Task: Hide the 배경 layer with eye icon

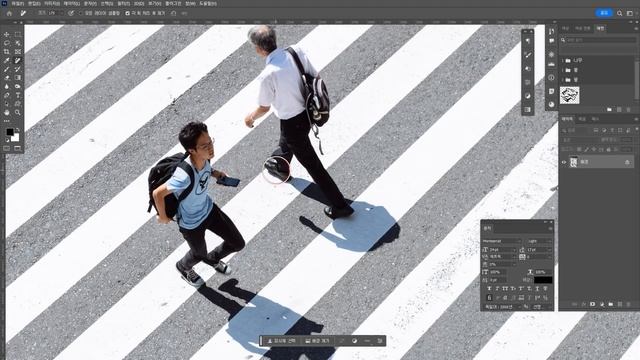Action: point(564,162)
